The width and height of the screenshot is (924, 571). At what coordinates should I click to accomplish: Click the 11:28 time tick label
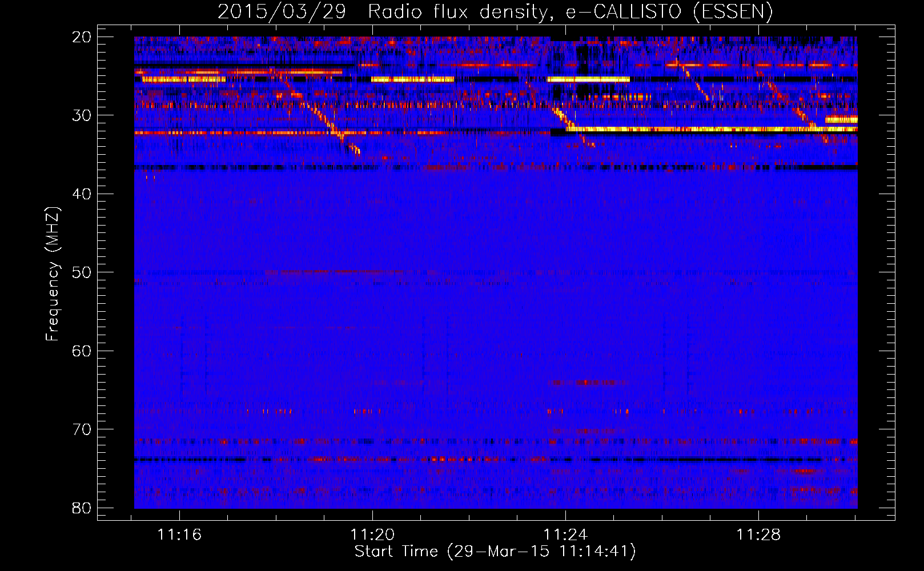tap(759, 535)
